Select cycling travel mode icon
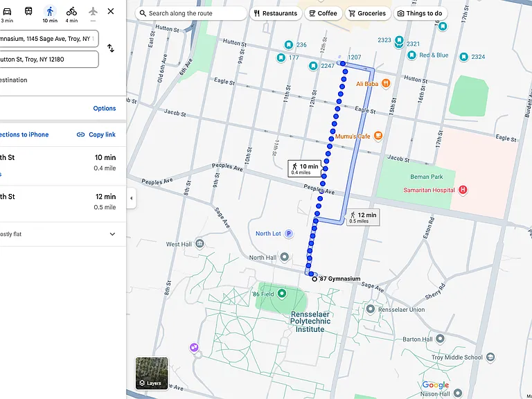 coord(71,12)
